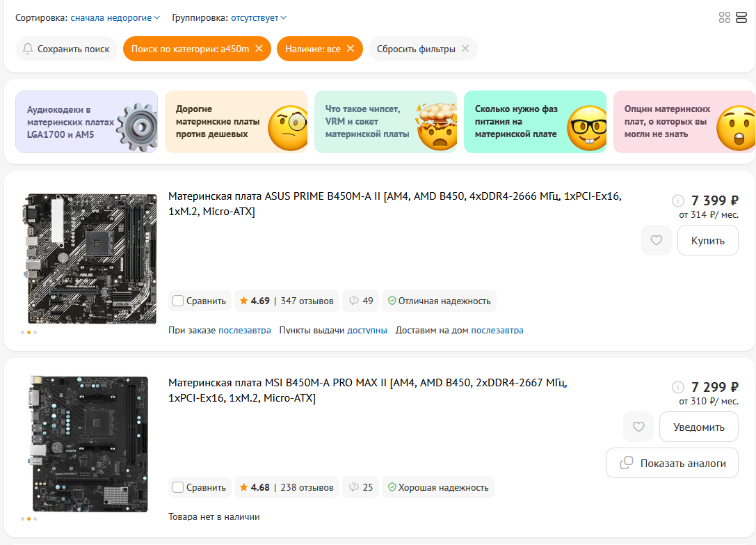Click the orange image carousel dot under MSI board
This screenshot has width=756, height=545.
coord(29,519)
